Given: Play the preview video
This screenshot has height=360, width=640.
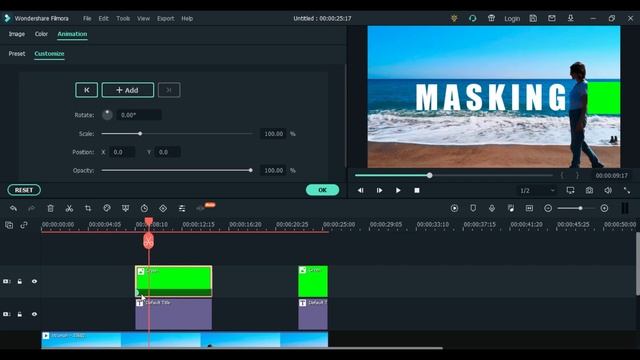Looking at the screenshot, I should (398, 190).
